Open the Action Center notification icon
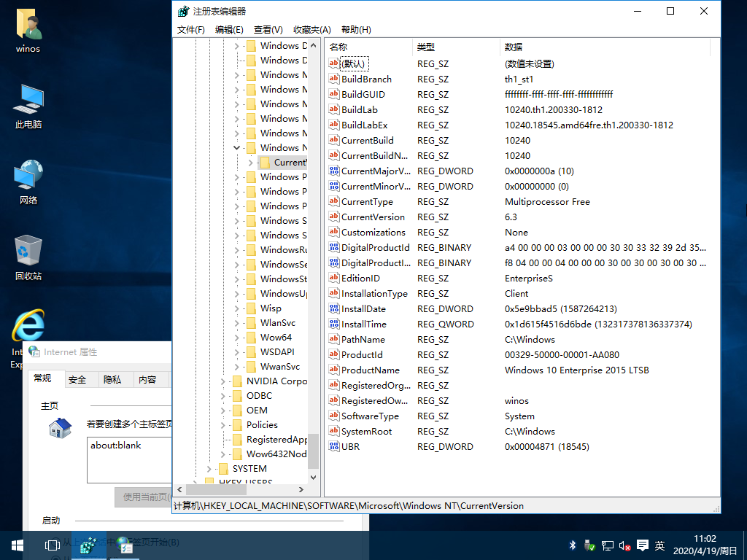This screenshot has width=747, height=560. [642, 545]
